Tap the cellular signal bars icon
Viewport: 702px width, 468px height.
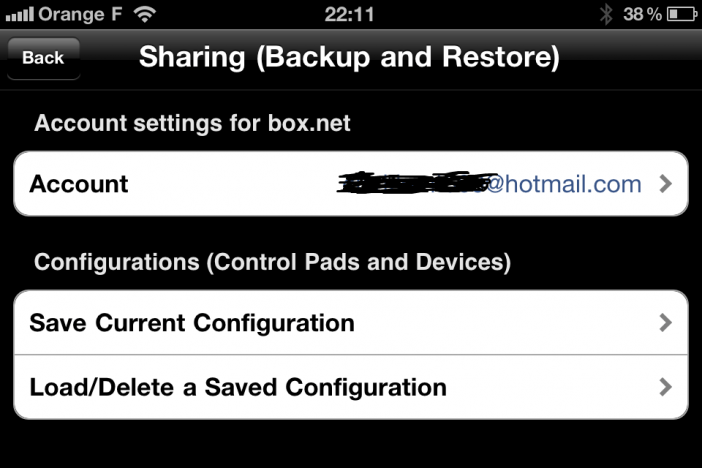19,14
